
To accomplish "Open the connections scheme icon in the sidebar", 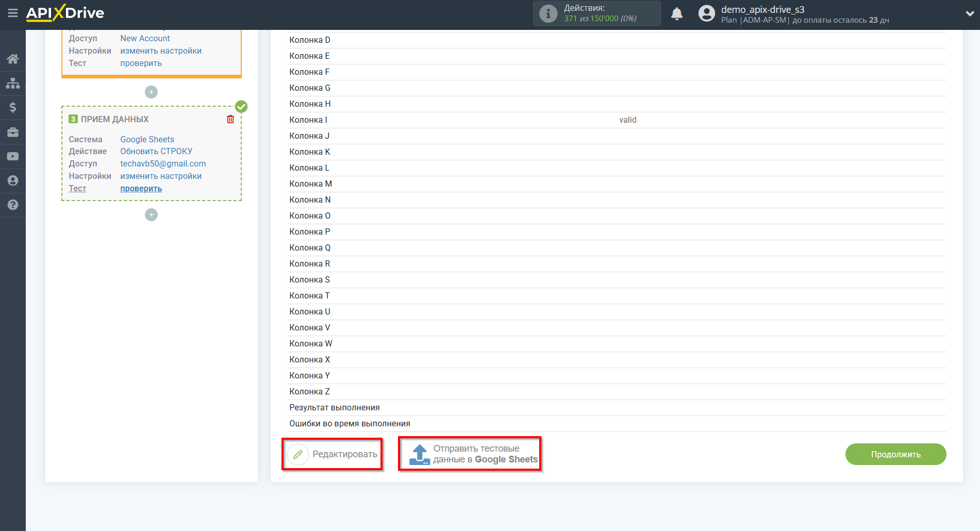I will [13, 82].
